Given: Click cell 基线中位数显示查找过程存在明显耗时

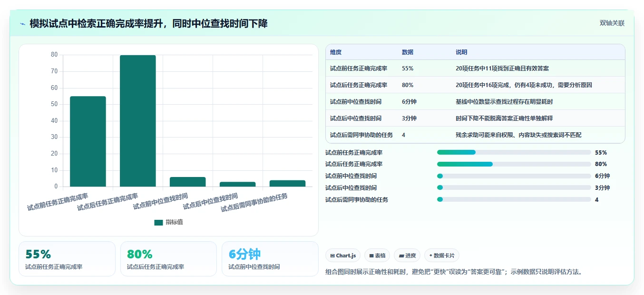Looking at the screenshot, I should point(504,102).
